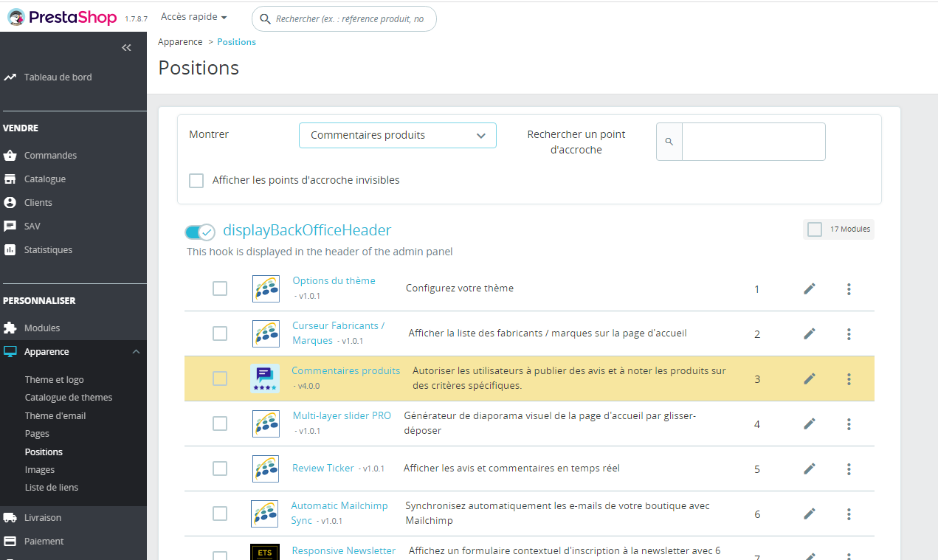The height and width of the screenshot is (560, 938).
Task: Click the Rechercher un point d'accroche field
Action: [753, 142]
